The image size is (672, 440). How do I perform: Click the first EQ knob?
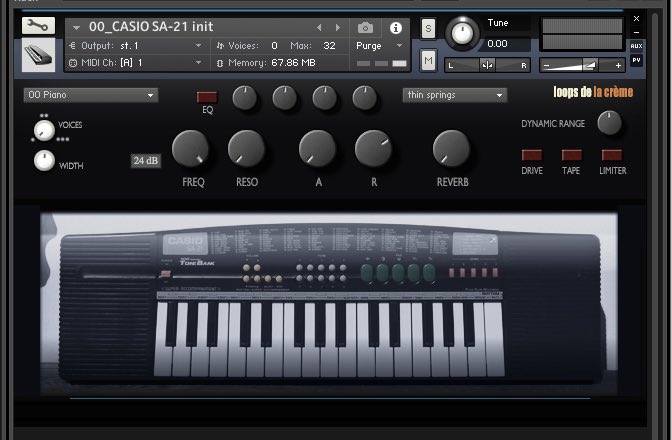coord(244,97)
